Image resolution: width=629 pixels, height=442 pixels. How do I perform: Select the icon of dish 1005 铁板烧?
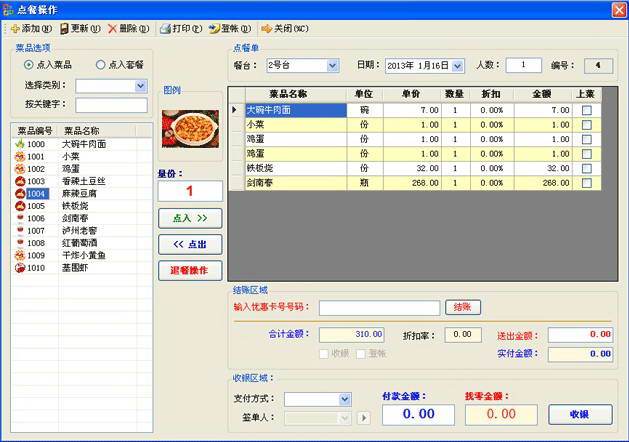point(20,206)
